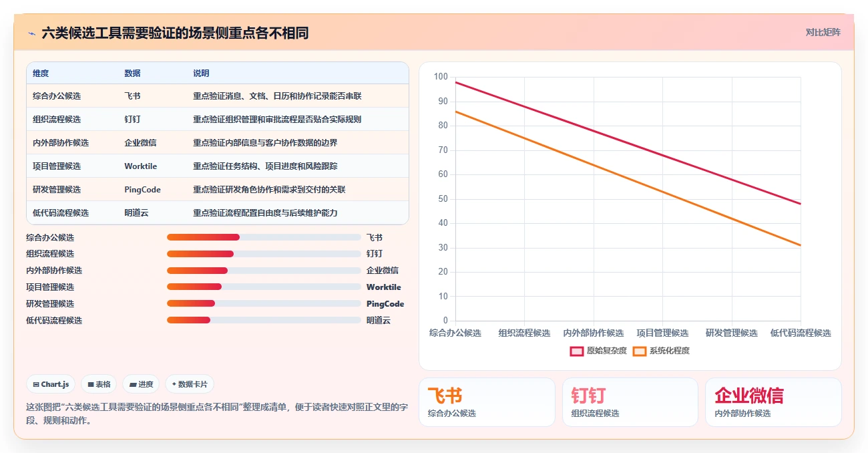The width and height of the screenshot is (868, 453).
Task: Toggle the 系统化程度 legend entry
Action: tap(661, 351)
